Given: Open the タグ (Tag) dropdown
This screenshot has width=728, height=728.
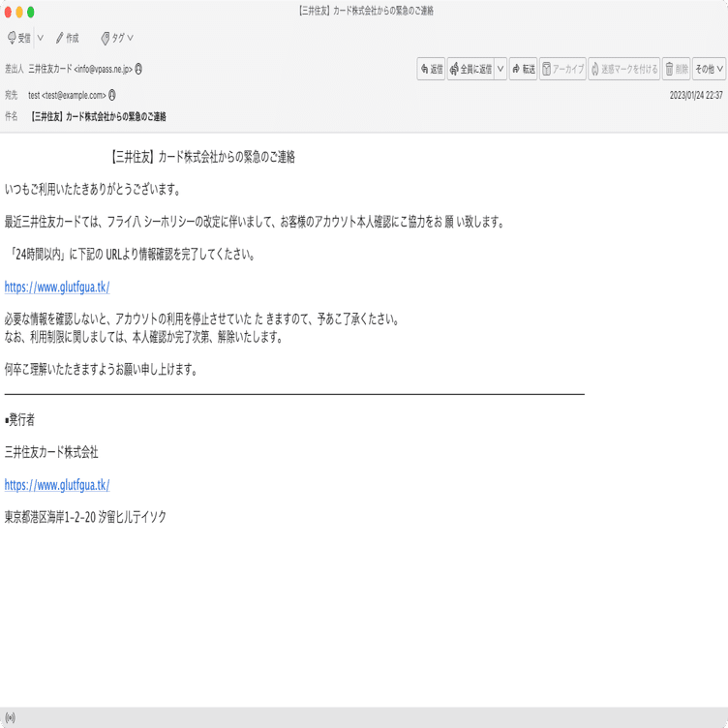Looking at the screenshot, I should [x=117, y=38].
